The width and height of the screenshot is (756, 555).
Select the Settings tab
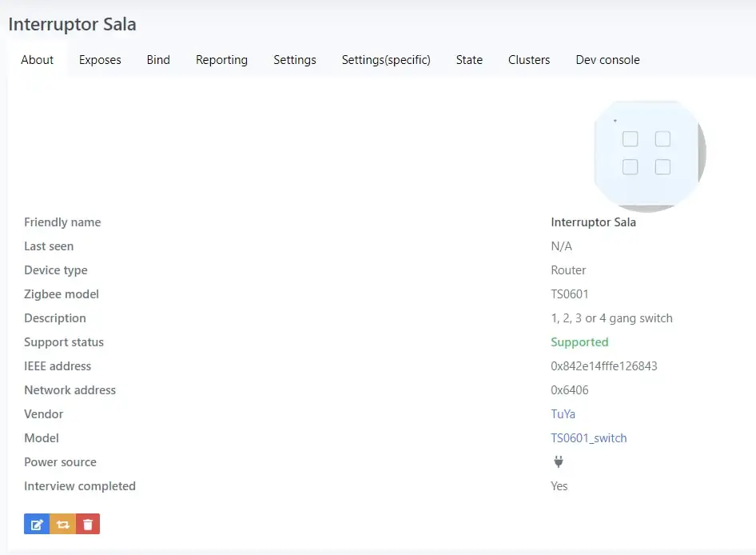[294, 60]
